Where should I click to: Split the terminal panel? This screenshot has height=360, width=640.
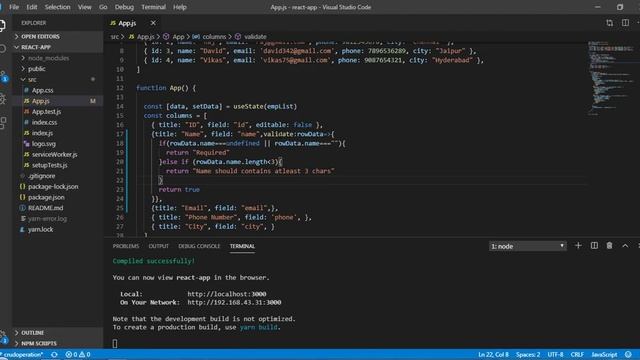point(594,246)
